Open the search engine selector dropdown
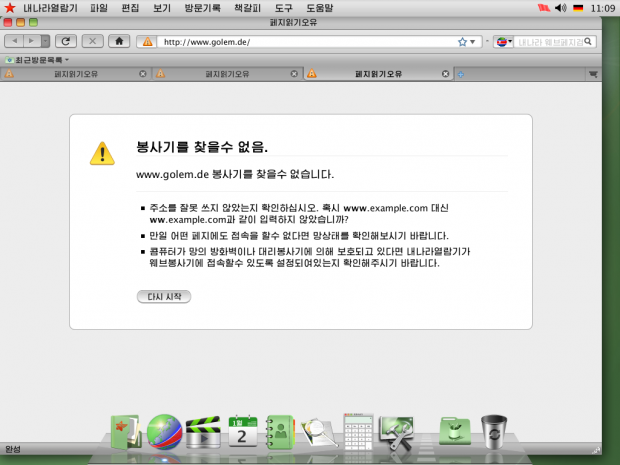The height and width of the screenshot is (465, 620). [x=504, y=42]
